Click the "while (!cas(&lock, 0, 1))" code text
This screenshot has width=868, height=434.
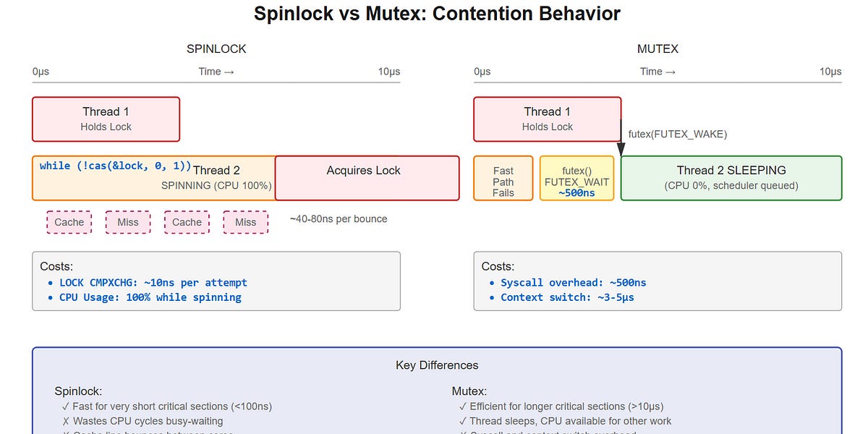116,166
